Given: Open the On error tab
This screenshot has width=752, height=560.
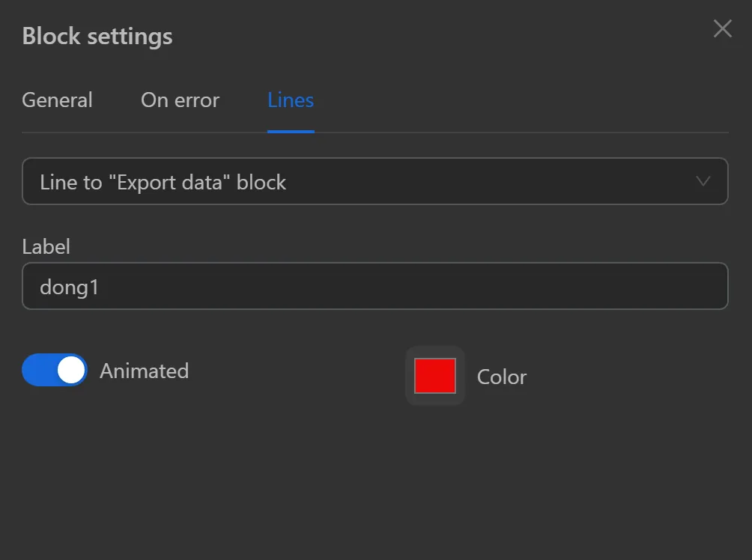Looking at the screenshot, I should point(180,100).
